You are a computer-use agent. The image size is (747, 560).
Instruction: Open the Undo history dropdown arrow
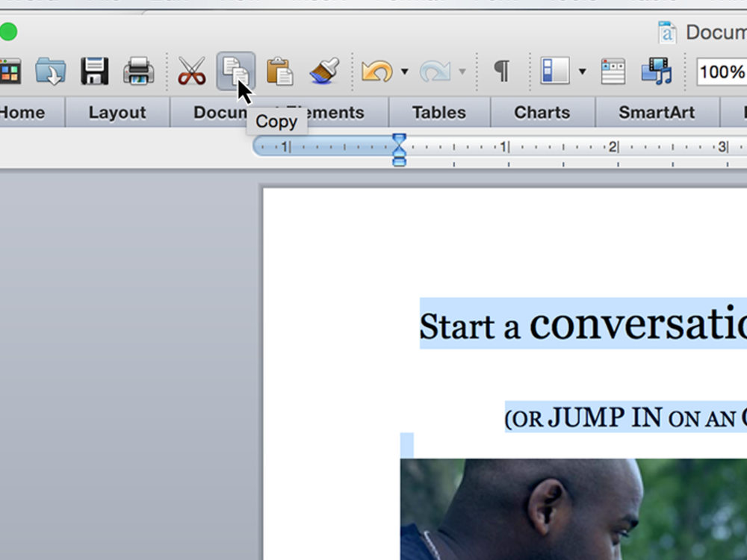[x=404, y=72]
